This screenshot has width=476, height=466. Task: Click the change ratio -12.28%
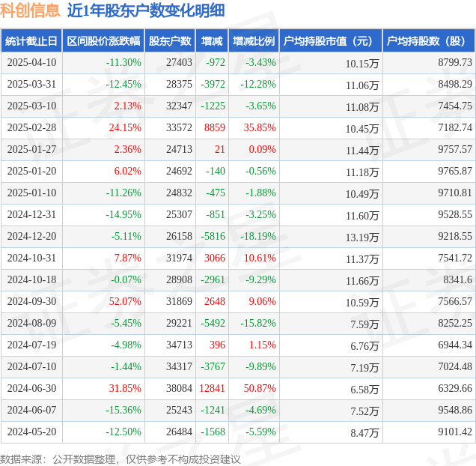258,84
